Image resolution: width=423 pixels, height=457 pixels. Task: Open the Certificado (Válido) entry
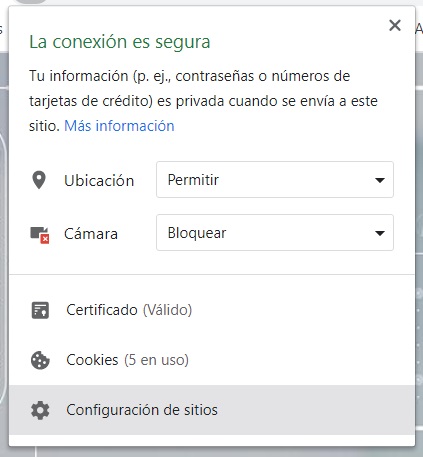click(x=212, y=310)
